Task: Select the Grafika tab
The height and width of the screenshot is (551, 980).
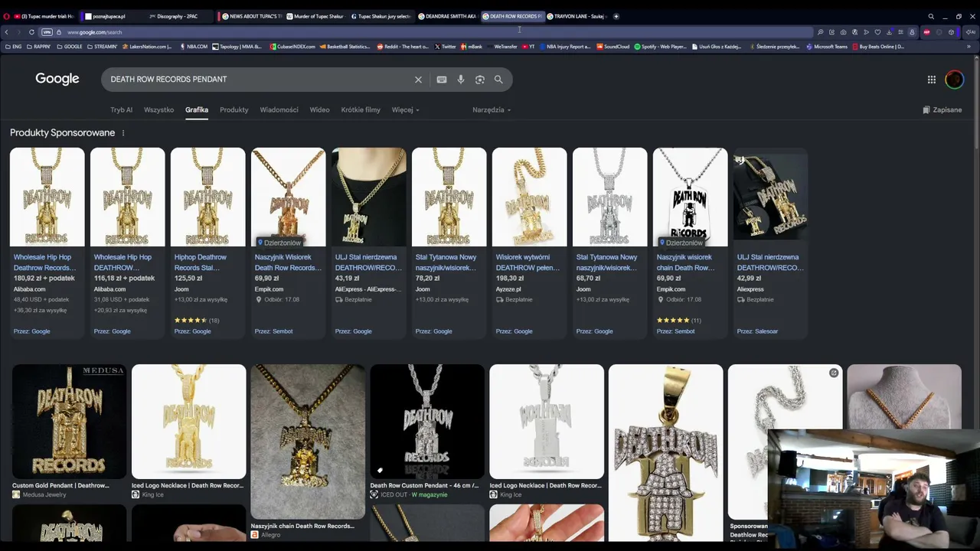Action: coord(197,110)
